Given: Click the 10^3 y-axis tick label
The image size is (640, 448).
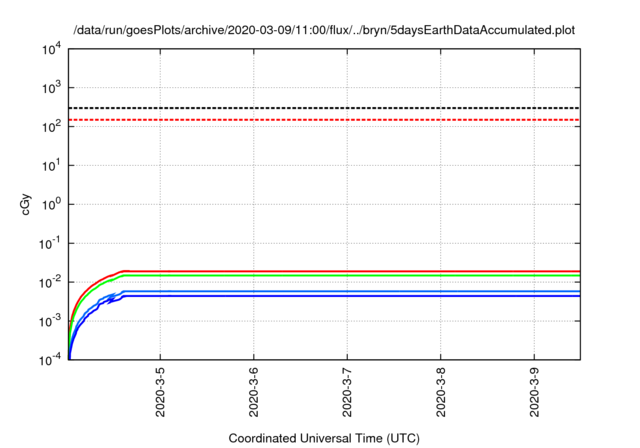Looking at the screenshot, I should click(x=51, y=88).
